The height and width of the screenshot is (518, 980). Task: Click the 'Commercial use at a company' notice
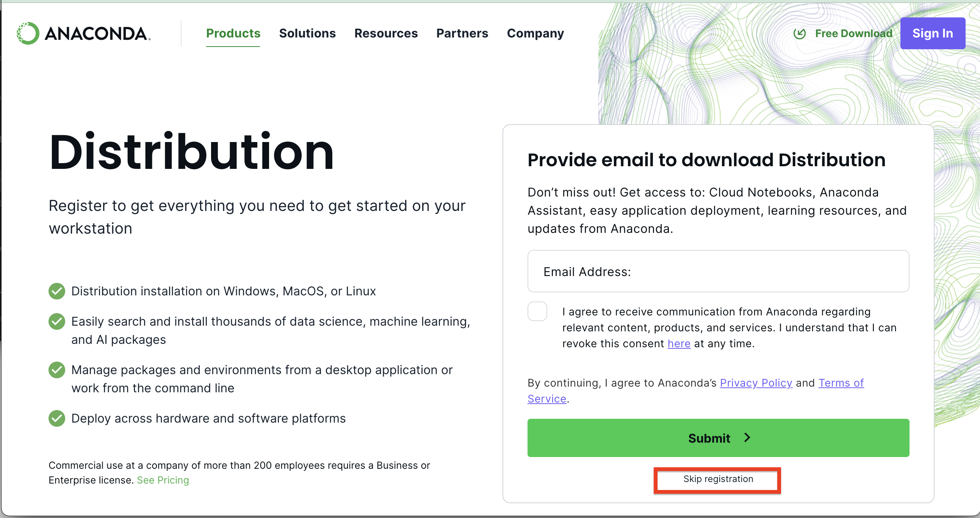pyautogui.click(x=239, y=473)
